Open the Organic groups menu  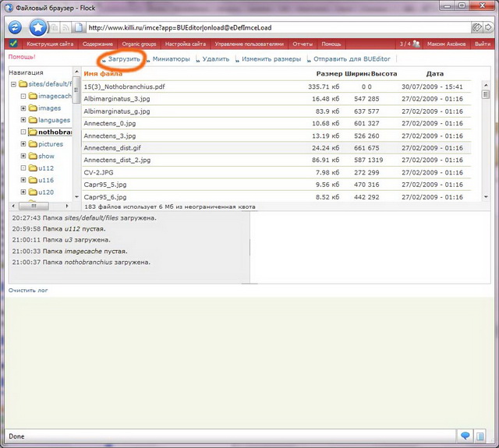(x=140, y=44)
